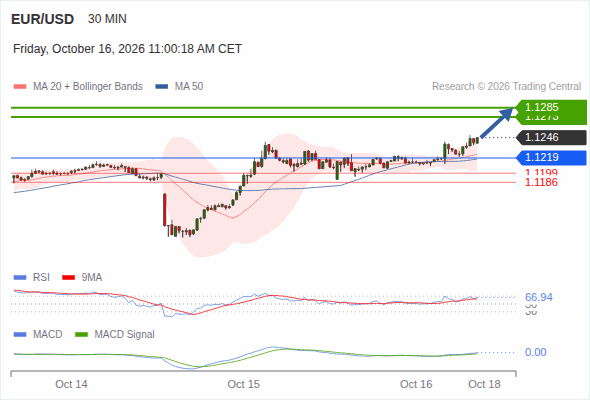Click the Research © 2026 Trading Central credit
Viewport: 590px width, 400px height.
click(x=506, y=87)
